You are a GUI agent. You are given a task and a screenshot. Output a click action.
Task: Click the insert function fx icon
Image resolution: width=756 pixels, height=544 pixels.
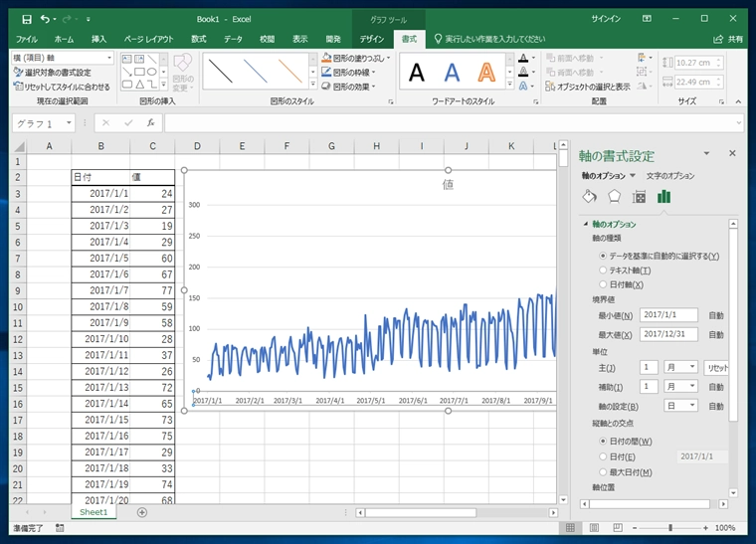pyautogui.click(x=150, y=123)
